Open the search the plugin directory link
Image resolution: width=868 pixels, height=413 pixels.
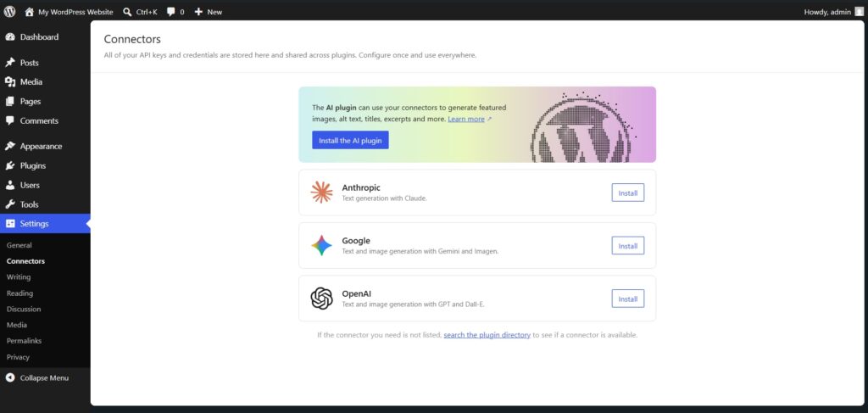(487, 335)
